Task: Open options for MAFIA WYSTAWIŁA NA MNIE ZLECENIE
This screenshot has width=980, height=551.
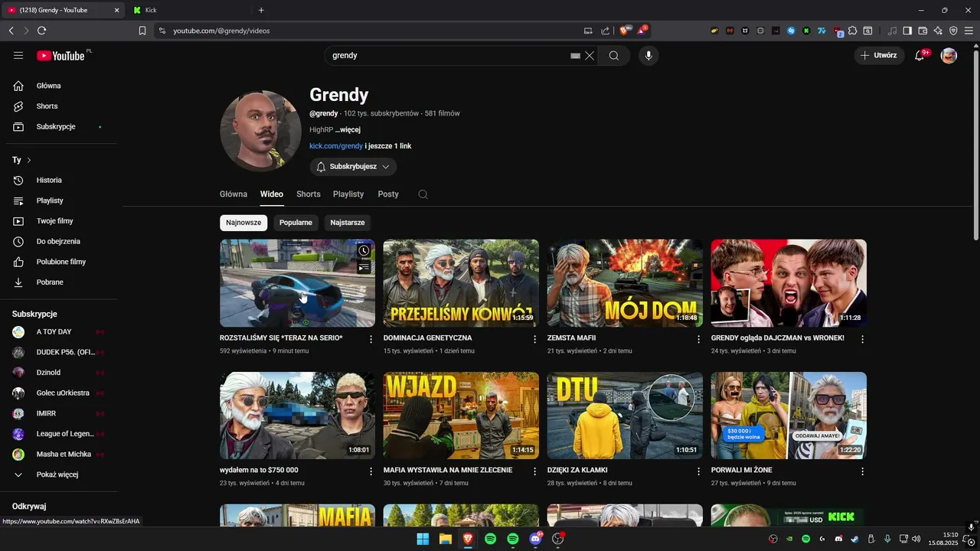Action: point(535,471)
